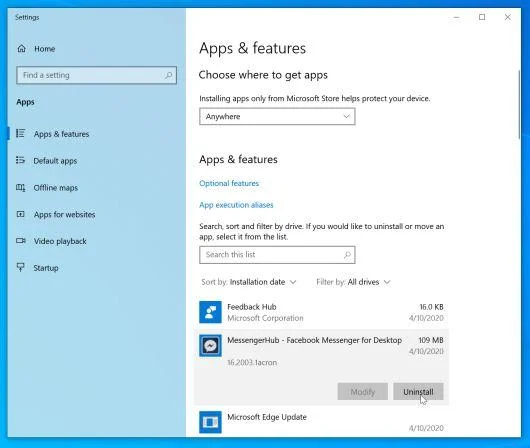Uninstall MessengerHub with the Uninstall button
The image size is (530, 448).
[x=418, y=392]
